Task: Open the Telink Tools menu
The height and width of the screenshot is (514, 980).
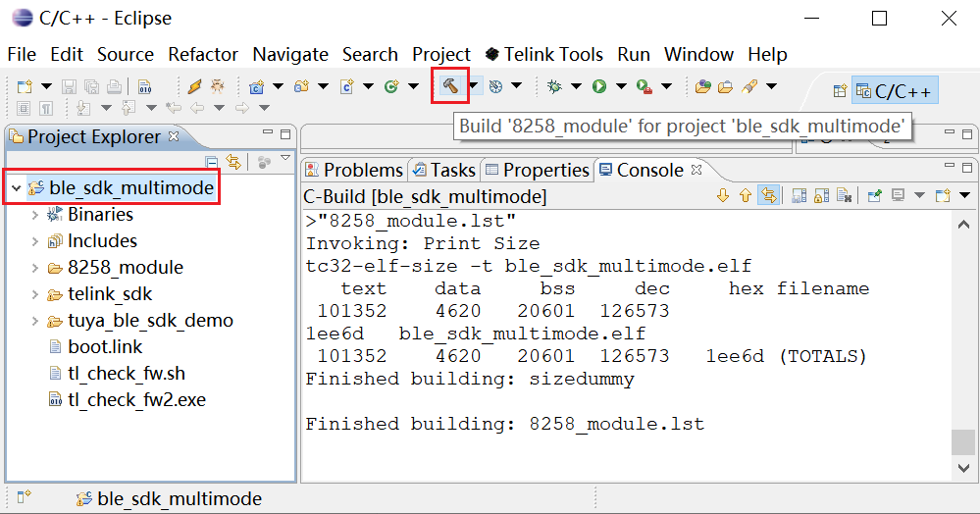Action: [x=544, y=54]
